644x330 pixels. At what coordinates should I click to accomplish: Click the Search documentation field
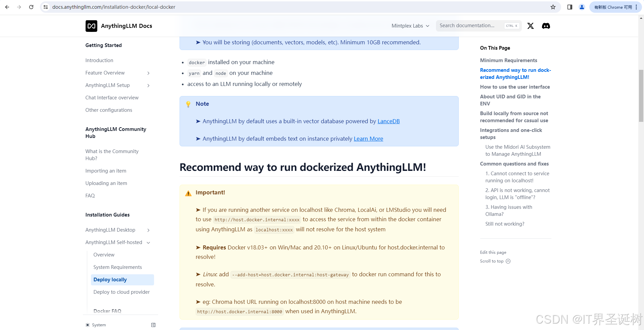[479, 26]
